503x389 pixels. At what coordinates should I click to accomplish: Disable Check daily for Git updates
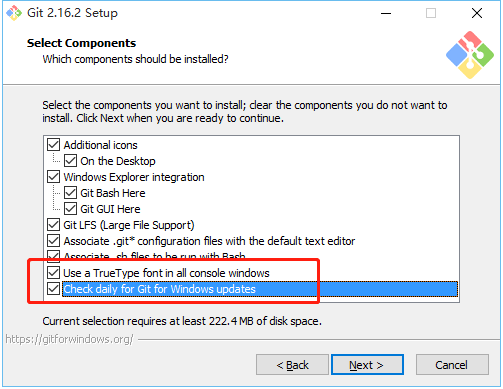click(53, 289)
